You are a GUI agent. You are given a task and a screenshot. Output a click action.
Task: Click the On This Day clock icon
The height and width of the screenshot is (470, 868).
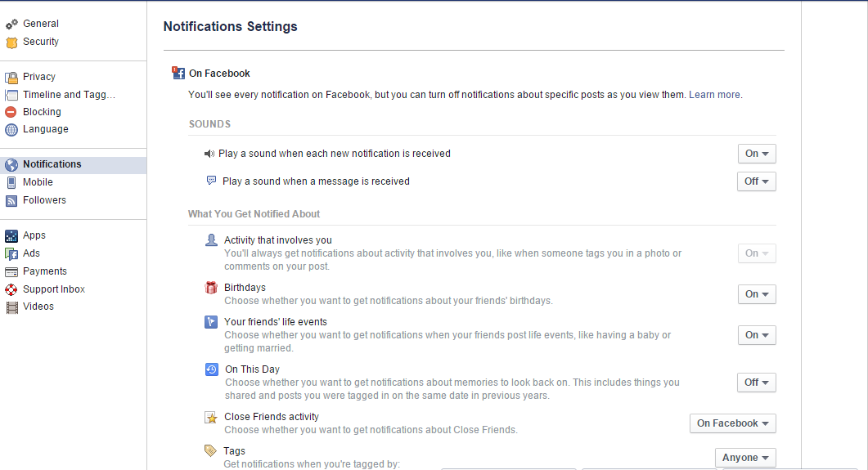point(211,369)
